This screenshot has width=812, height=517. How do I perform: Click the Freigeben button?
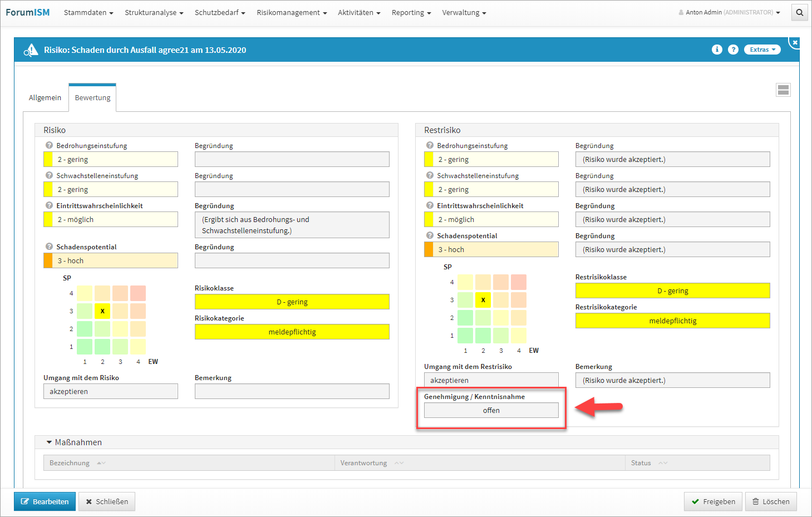pyautogui.click(x=713, y=501)
